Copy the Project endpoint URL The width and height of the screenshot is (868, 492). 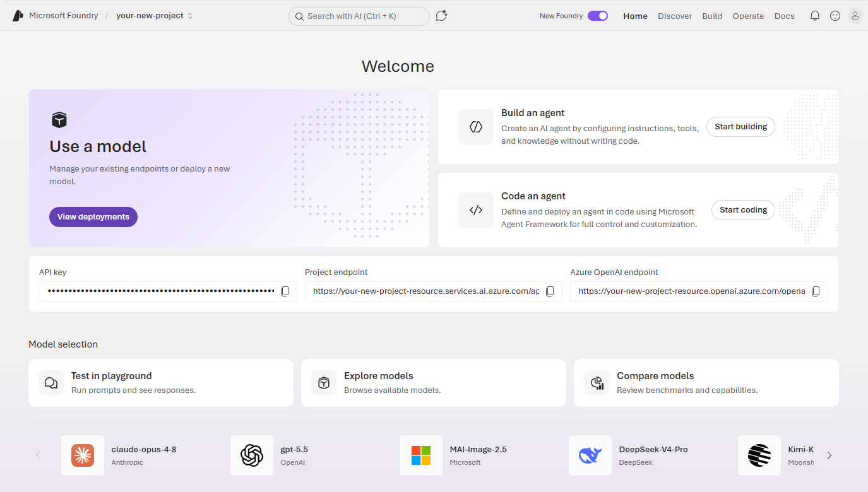coord(550,291)
